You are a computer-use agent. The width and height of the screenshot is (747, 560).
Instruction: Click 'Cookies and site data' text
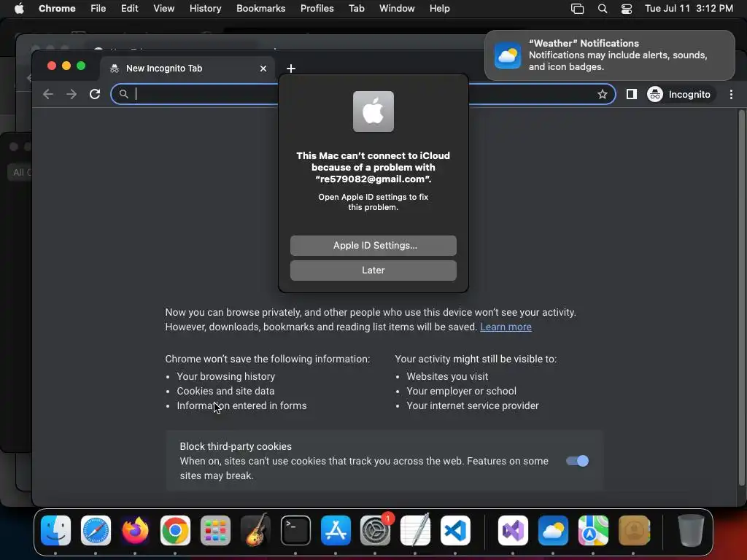click(225, 392)
